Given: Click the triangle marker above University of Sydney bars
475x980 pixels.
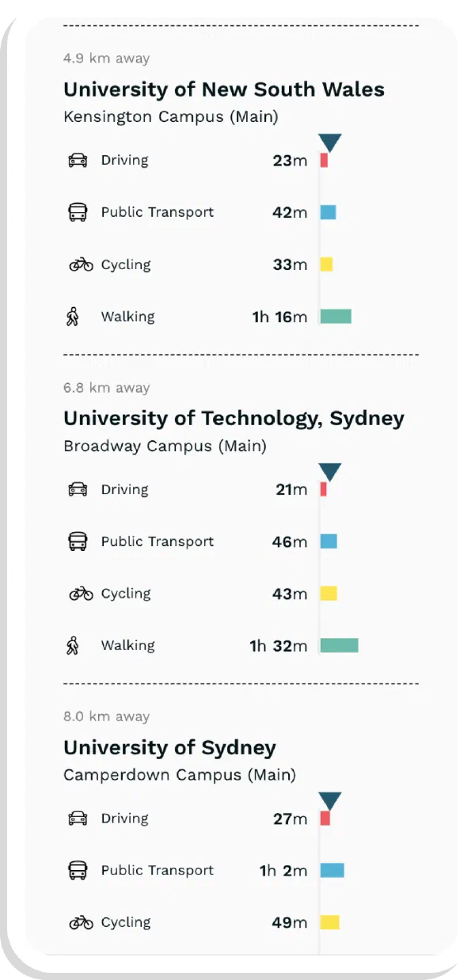Looking at the screenshot, I should click(x=330, y=801).
